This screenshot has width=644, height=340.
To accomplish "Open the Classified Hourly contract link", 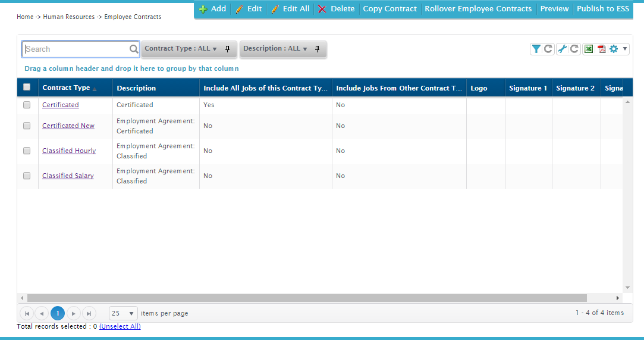I will click(x=69, y=151).
